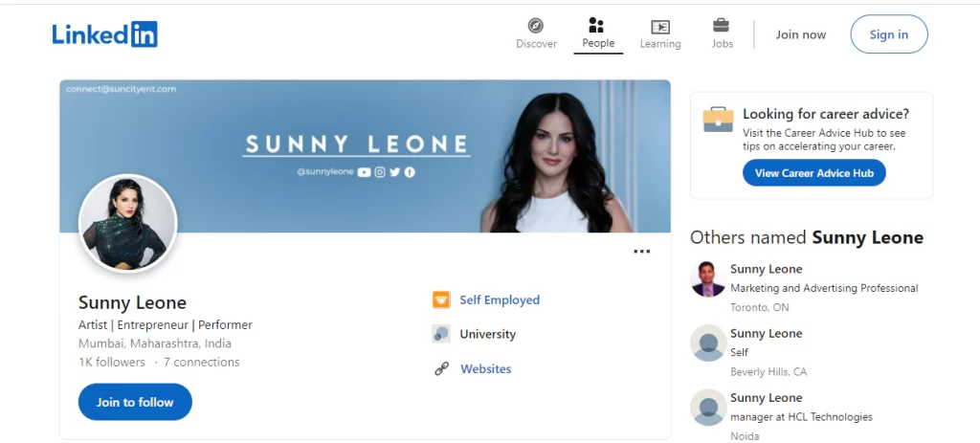Open the Toronto marketing professional's profile

(x=766, y=269)
